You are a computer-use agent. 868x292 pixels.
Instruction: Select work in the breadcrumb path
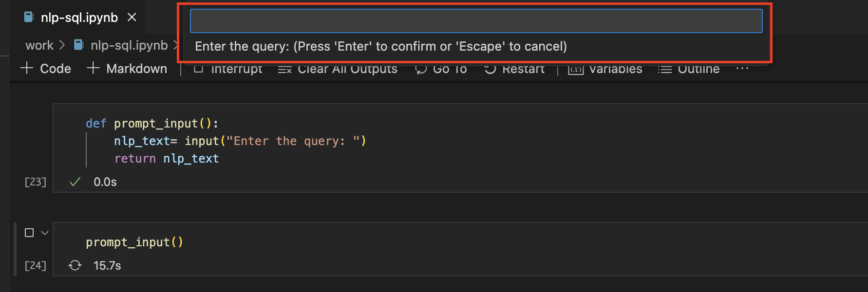click(39, 45)
